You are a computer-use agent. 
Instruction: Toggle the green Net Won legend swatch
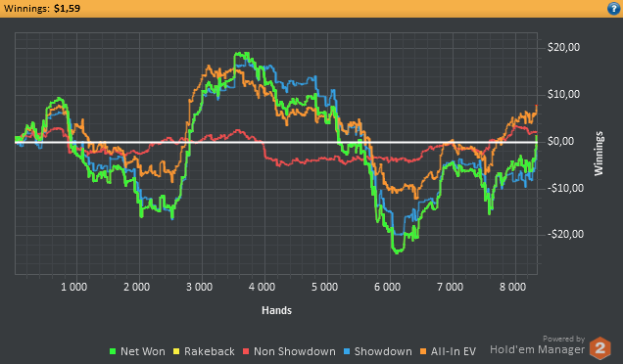113,351
